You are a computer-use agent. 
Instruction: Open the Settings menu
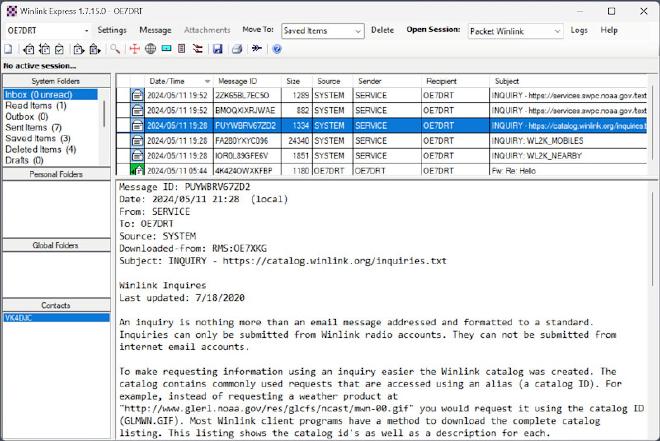coord(112,31)
